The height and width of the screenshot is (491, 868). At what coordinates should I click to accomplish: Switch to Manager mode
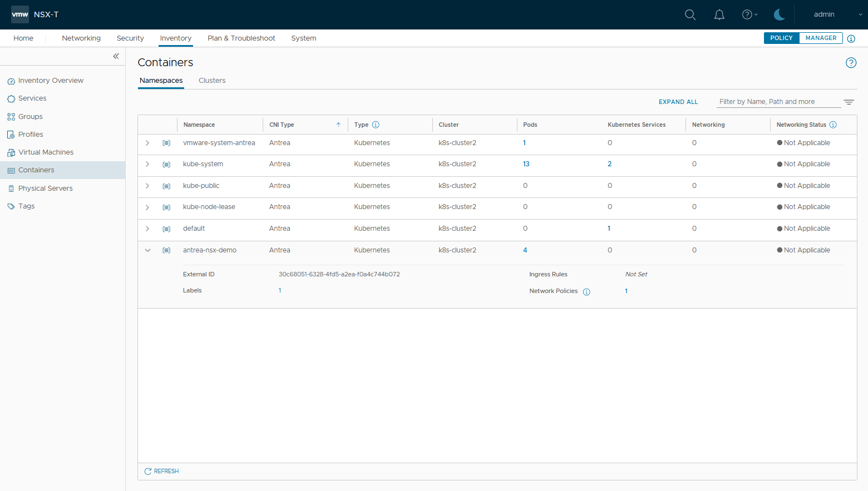pos(821,38)
